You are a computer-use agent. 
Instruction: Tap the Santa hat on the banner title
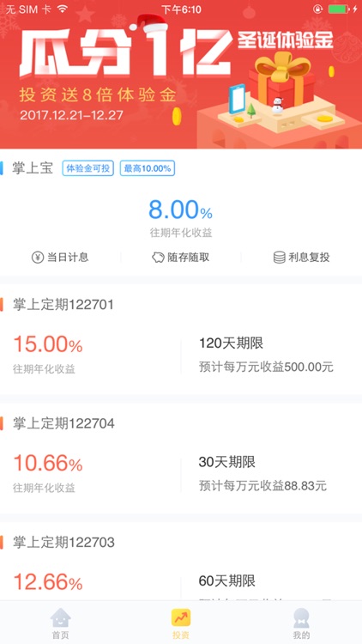pyautogui.click(x=148, y=23)
